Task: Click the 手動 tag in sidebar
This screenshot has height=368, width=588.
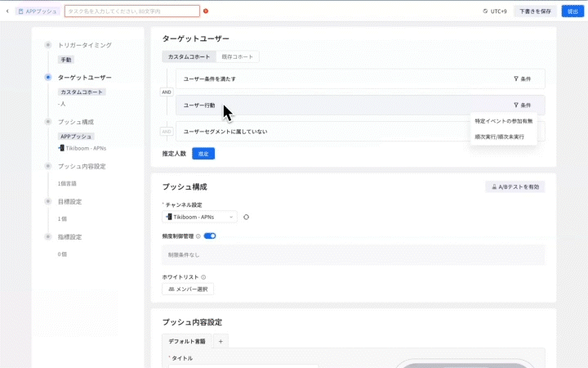Action: pos(66,60)
